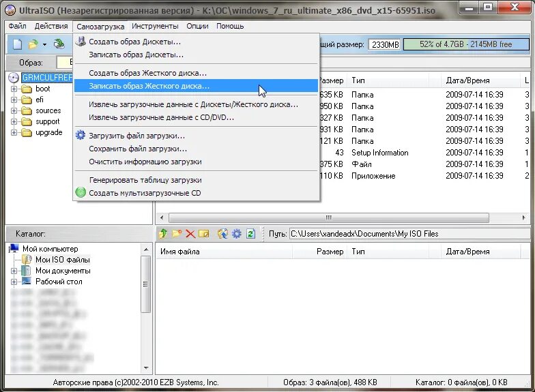Click the green multiboot CD icon
Screen dimensions: 535x392
(x=81, y=192)
